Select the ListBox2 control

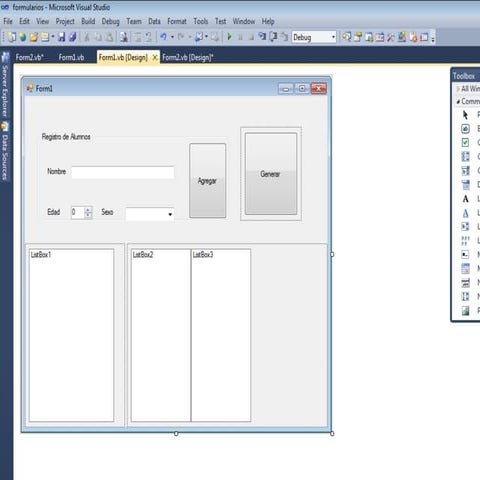161,335
